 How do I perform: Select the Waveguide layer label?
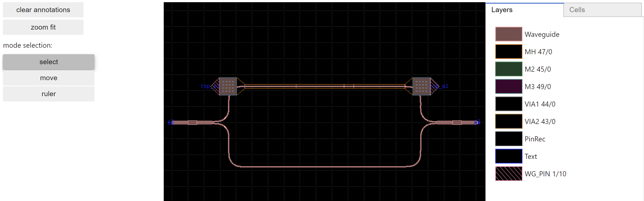point(542,34)
